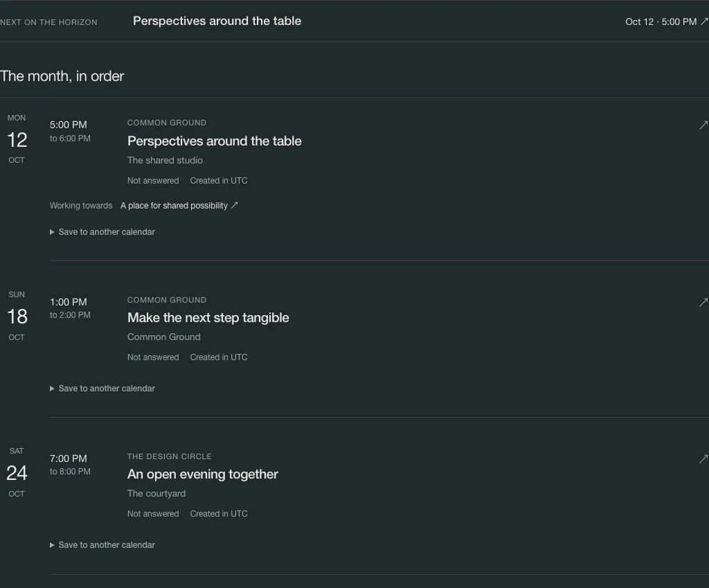This screenshot has width=709, height=588.
Task: Open arrow icon for Perspectives around the table event
Action: [703, 125]
